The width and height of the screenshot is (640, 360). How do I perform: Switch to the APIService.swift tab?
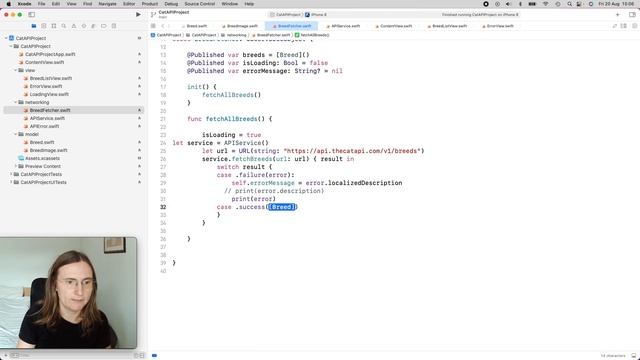pos(343,26)
